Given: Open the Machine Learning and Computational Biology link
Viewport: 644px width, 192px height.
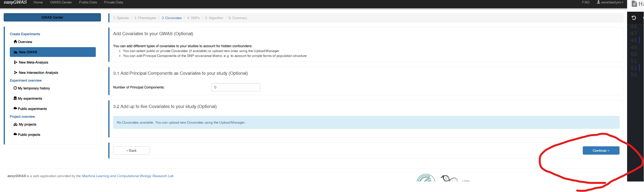Looking at the screenshot, I should point(127,176).
